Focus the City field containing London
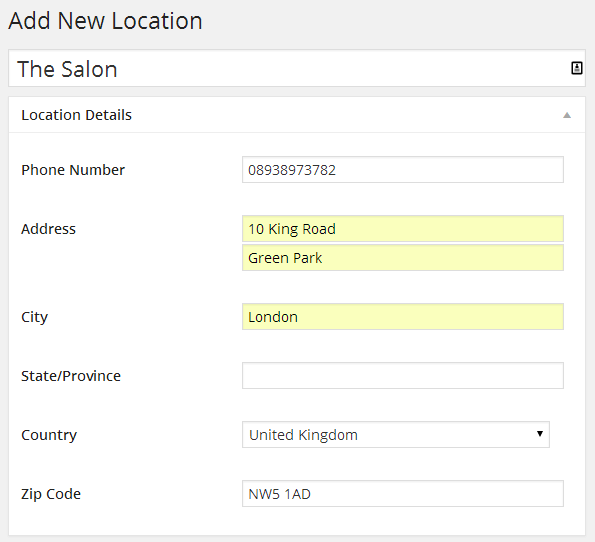This screenshot has width=595, height=542. tap(403, 317)
